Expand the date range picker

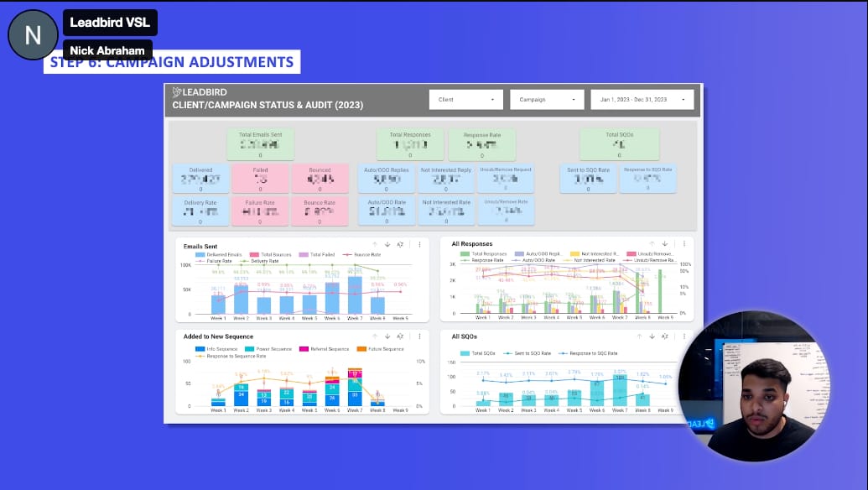[x=642, y=99]
